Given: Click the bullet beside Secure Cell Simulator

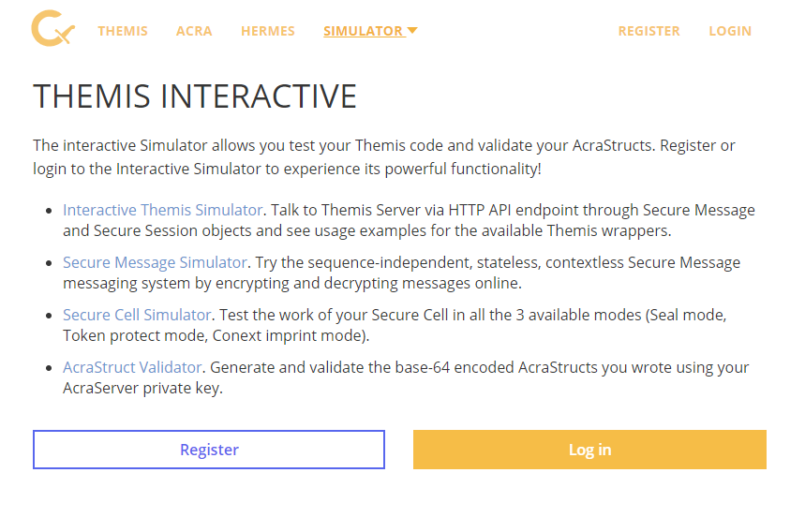Looking at the screenshot, I should click(x=49, y=316).
